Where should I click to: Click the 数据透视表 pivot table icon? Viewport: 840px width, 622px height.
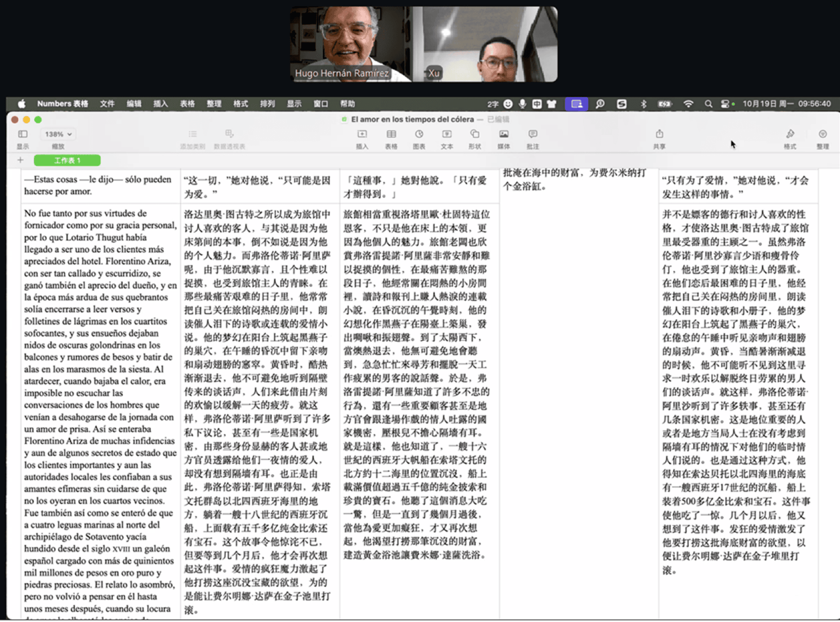[229, 134]
